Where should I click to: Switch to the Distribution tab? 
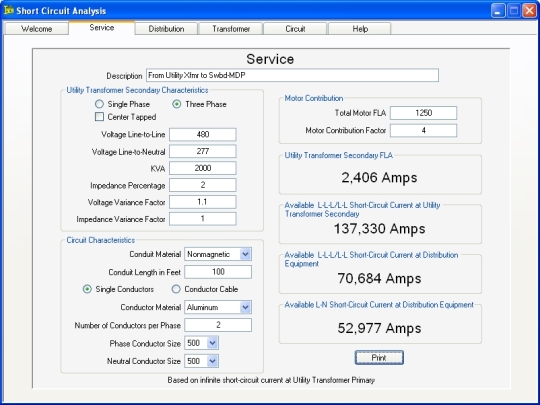(x=166, y=29)
